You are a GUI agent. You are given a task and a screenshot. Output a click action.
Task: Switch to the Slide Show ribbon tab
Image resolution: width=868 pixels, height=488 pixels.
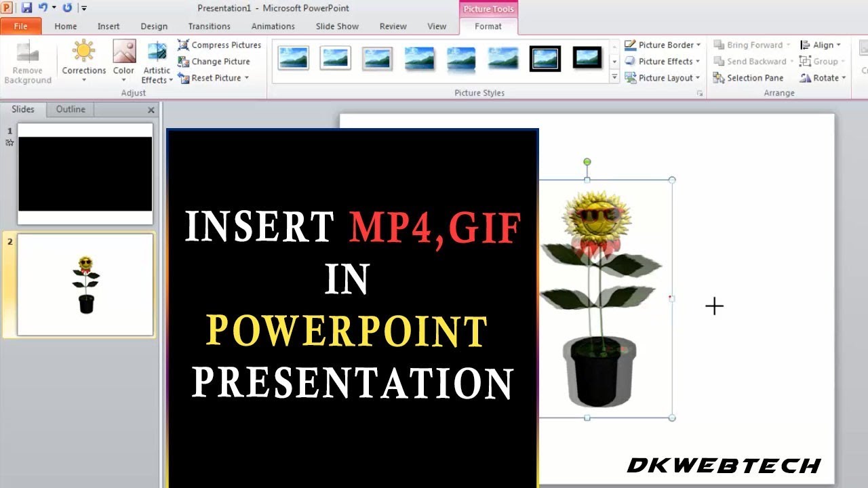pos(337,26)
